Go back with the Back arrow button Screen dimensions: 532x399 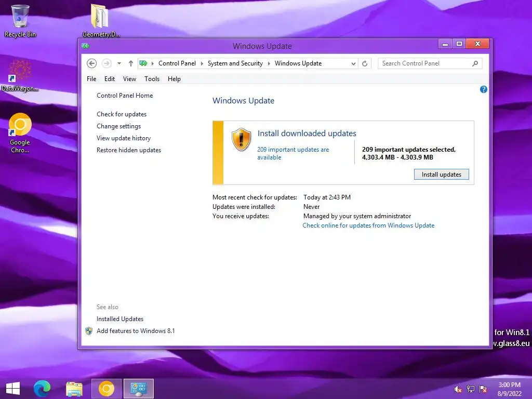point(91,63)
